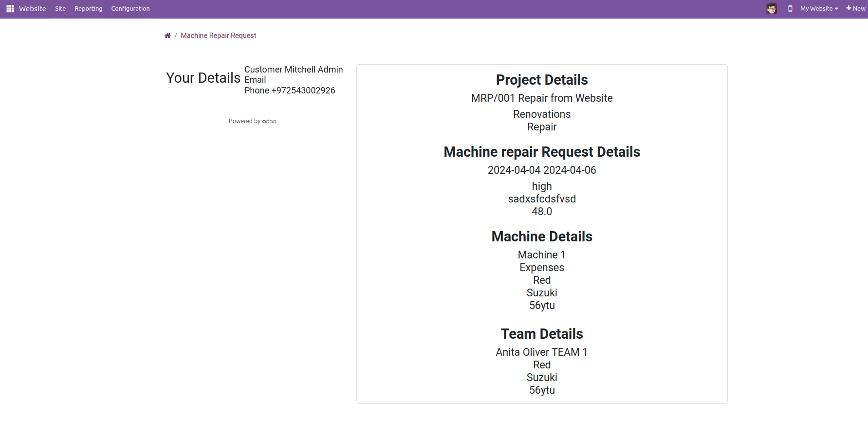Viewport: 868px width, 438px height.
Task: Click the Repair text under Renovations
Action: [542, 127]
